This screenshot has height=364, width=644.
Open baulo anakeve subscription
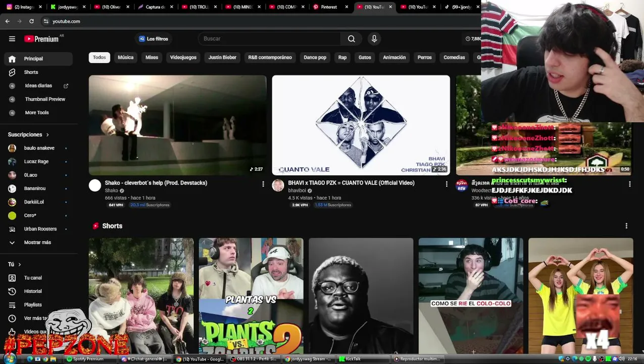(38, 148)
